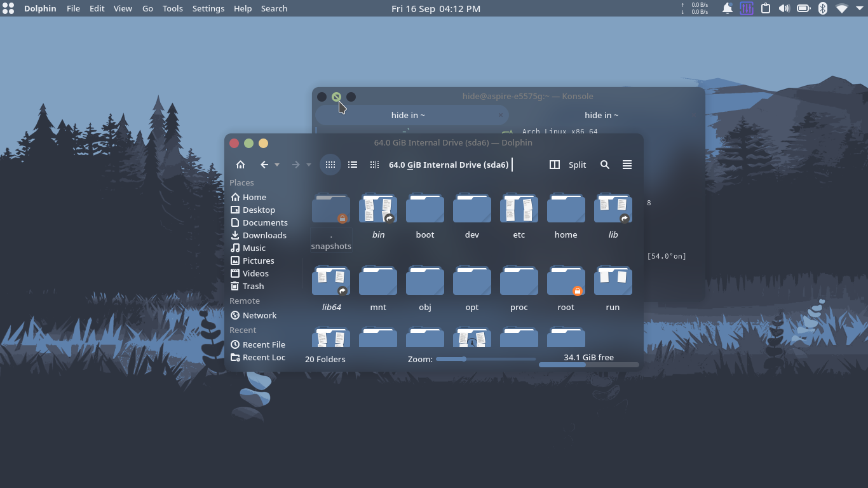Open notifications bell in the system tray
The width and height of the screenshot is (868, 488).
click(x=727, y=8)
